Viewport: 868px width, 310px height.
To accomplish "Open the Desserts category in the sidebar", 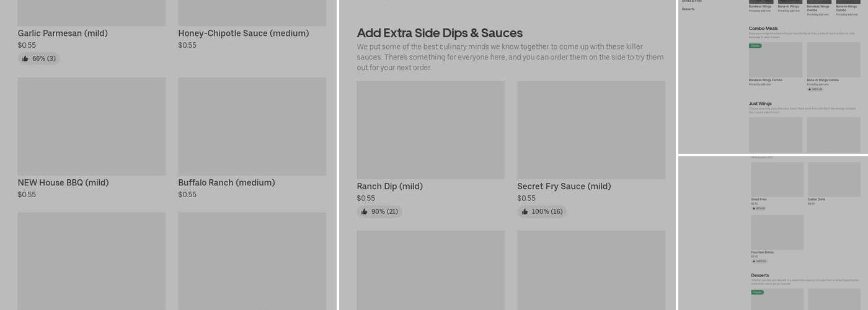I will (x=688, y=9).
